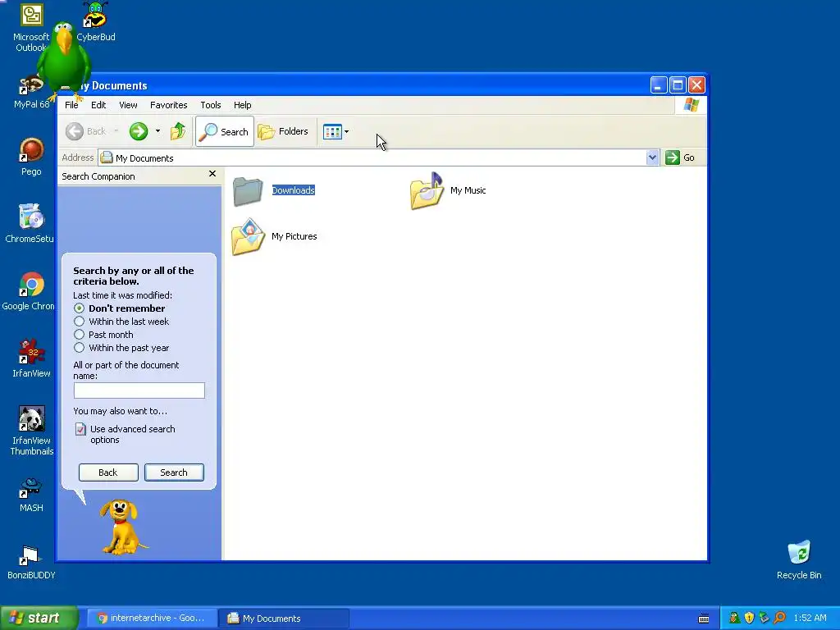This screenshot has width=840, height=630.
Task: Choose "Within the past year" option
Action: [x=80, y=348]
